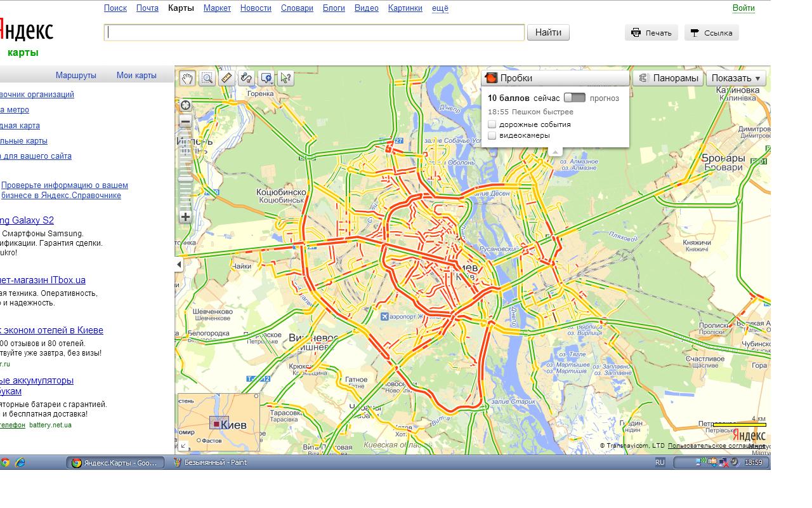The width and height of the screenshot is (812, 508).
Task: Enable the дорожные события checkbox
Action: point(492,124)
